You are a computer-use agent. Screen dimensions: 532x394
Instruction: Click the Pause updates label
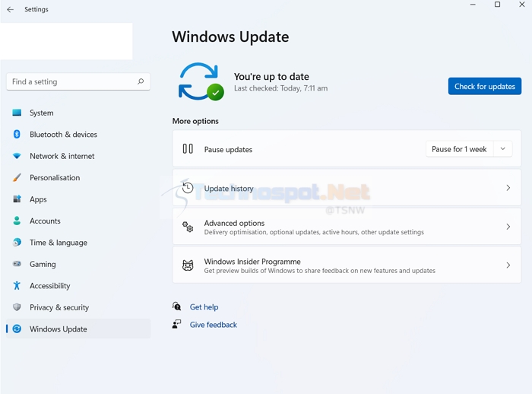point(228,149)
